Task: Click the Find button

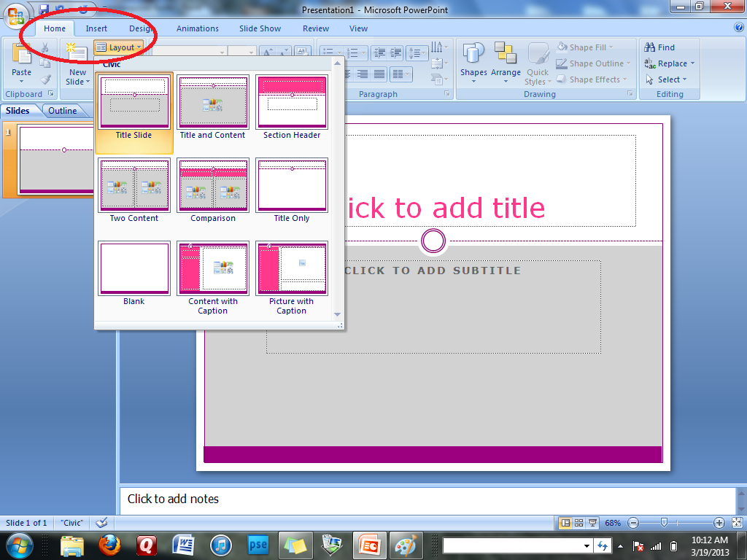Action: [659, 47]
